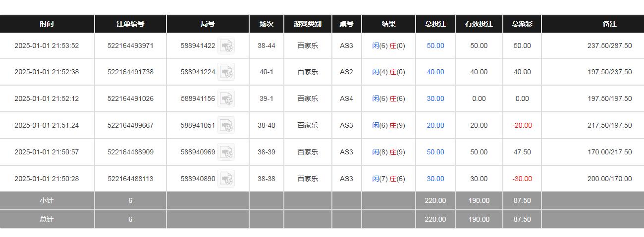The width and height of the screenshot is (644, 237).
Task: Click the 总计 grand total row label
Action: (x=47, y=219)
